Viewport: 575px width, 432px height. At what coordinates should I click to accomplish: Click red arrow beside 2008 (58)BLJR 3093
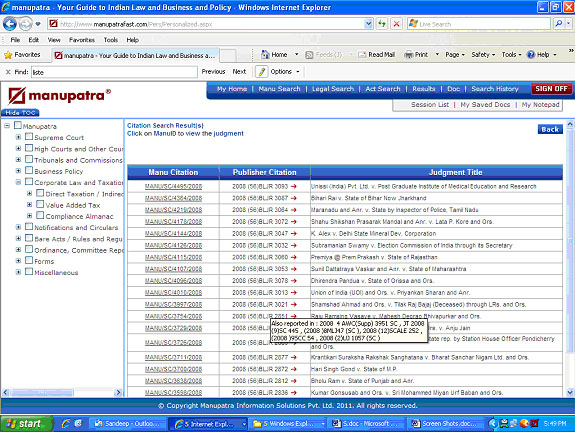[294, 186]
